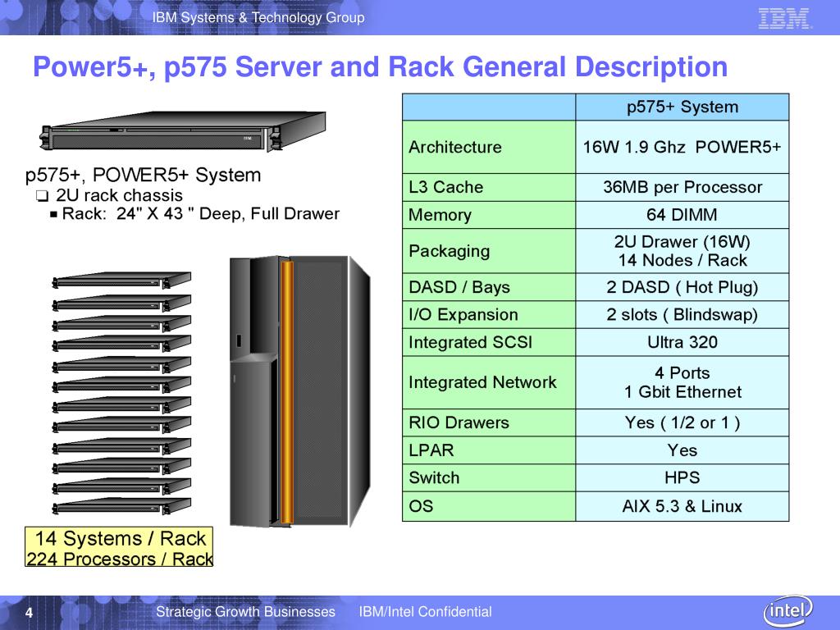The width and height of the screenshot is (840, 630).
Task: Click the 'Ultra 320' cell
Action: (x=682, y=342)
